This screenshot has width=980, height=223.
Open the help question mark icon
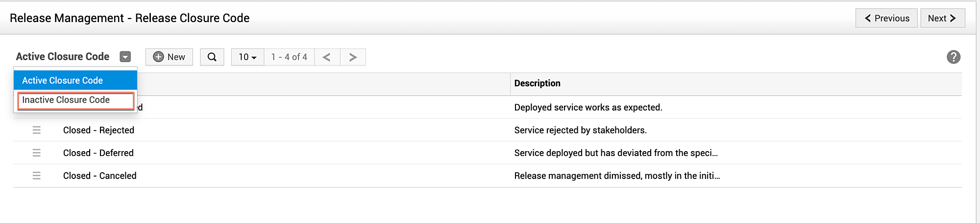953,57
